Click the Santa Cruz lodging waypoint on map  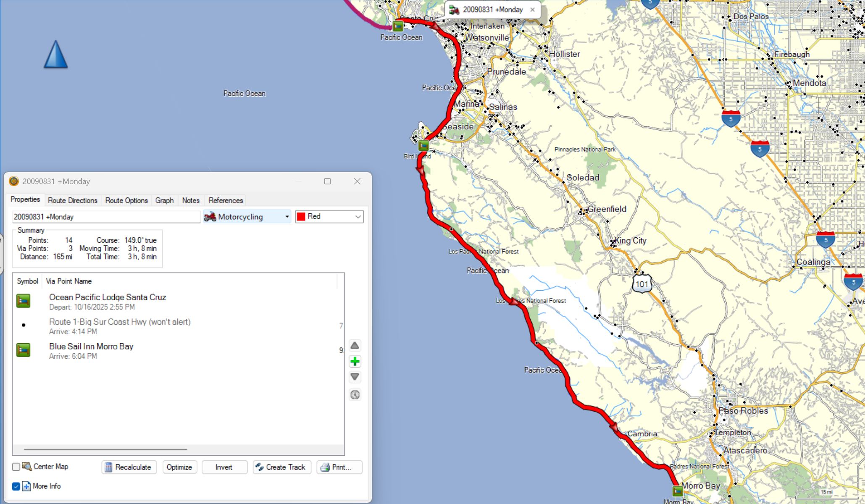click(398, 26)
